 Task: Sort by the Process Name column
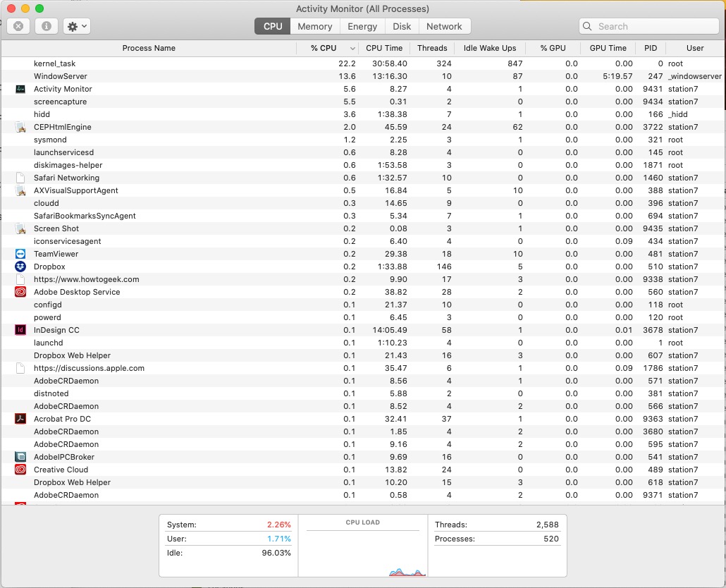(x=149, y=48)
